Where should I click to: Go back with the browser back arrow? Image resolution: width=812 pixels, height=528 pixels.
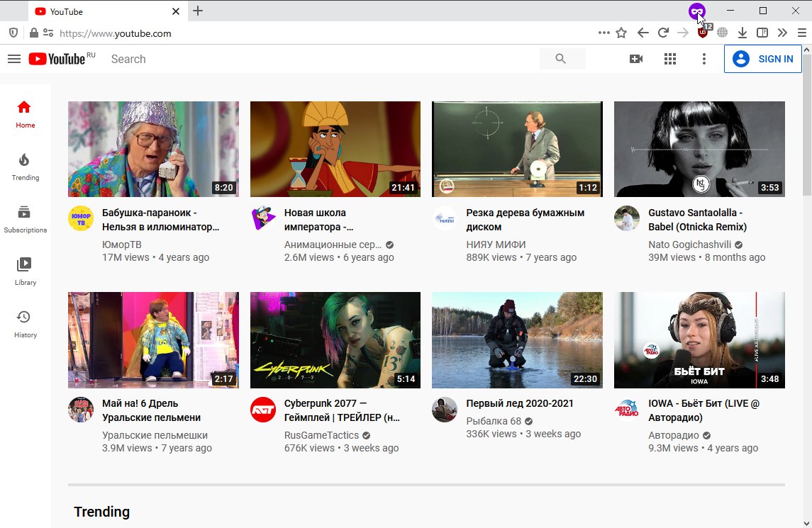(x=643, y=33)
